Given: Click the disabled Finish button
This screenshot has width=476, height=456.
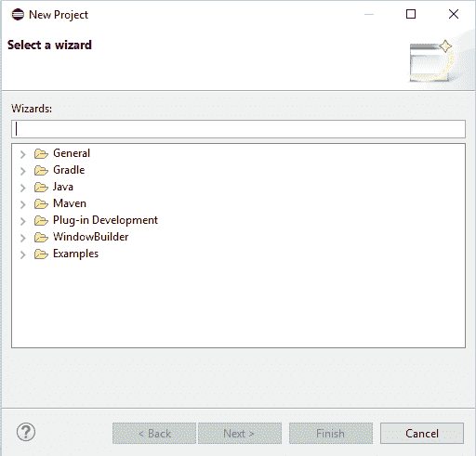Looking at the screenshot, I should (331, 434).
